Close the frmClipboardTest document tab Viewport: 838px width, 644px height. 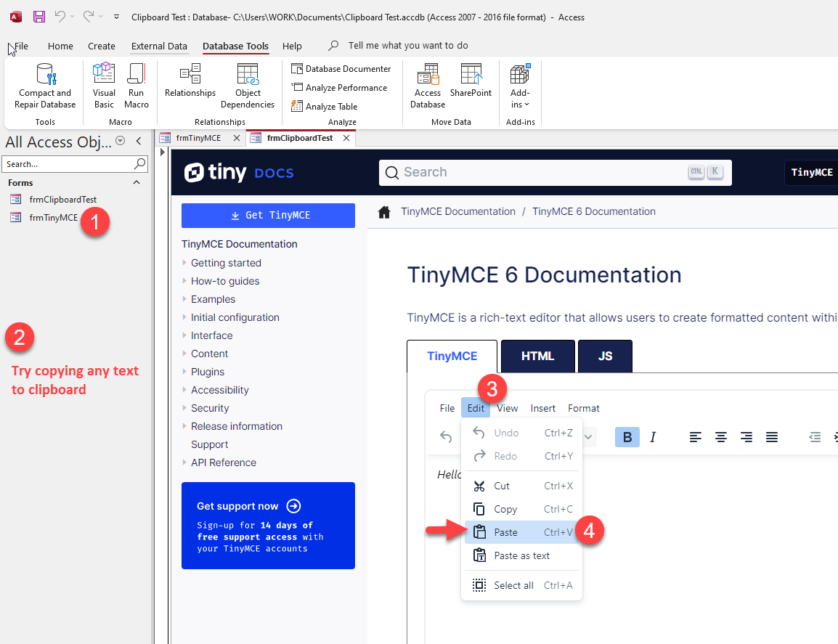click(x=346, y=138)
